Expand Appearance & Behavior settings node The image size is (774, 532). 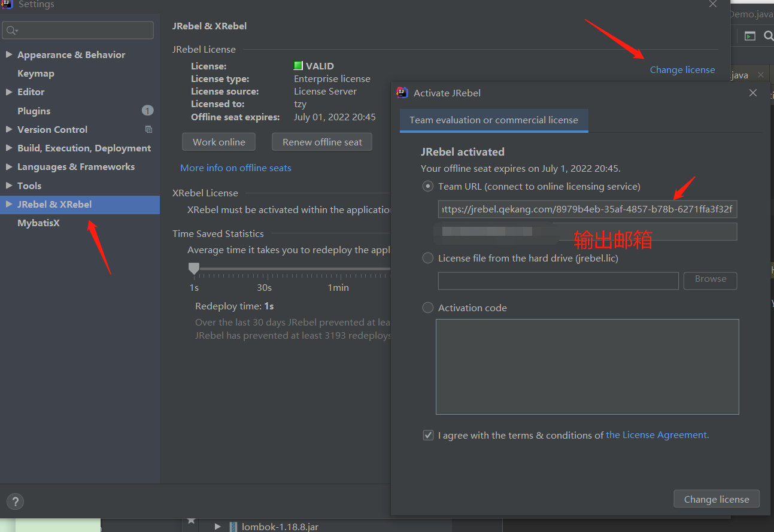[x=9, y=54]
